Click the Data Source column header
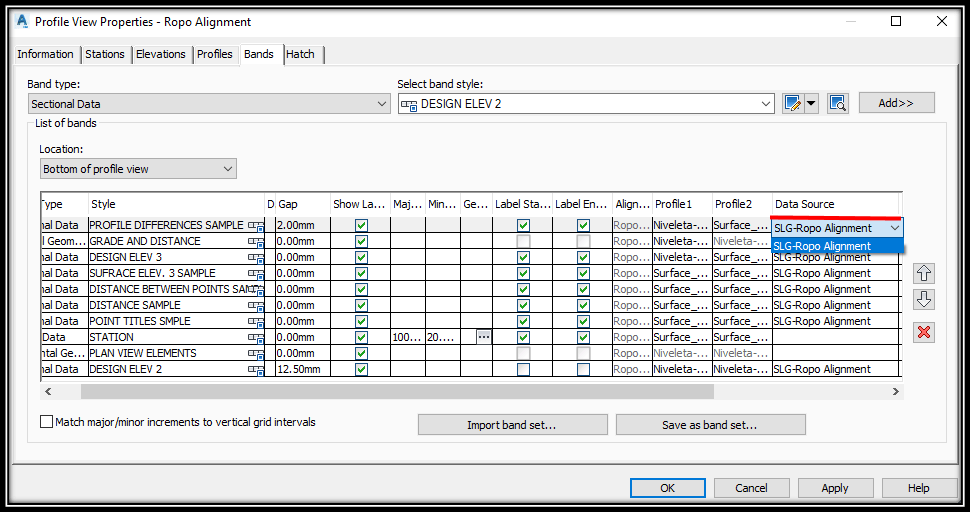970x512 pixels. (x=835, y=204)
